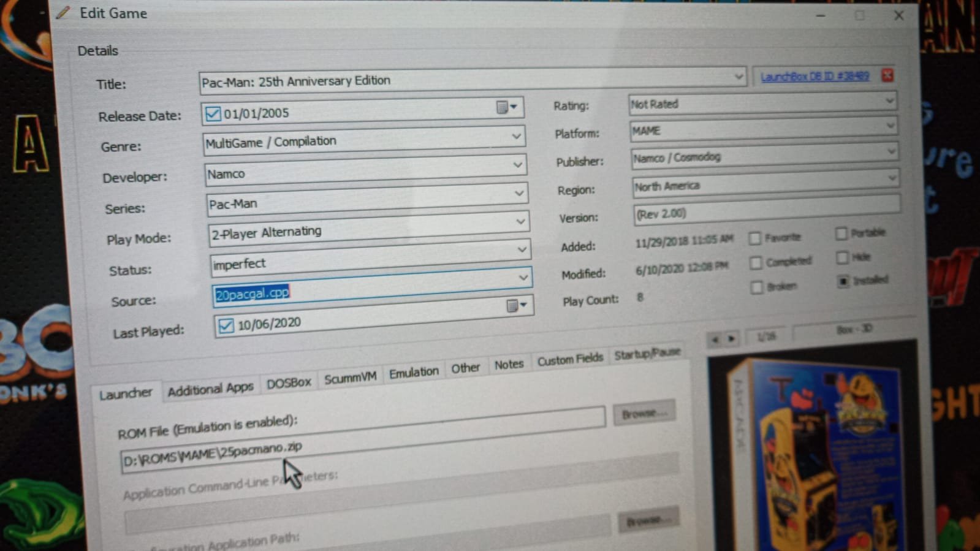Toggle the Last Played checkbox
Viewport: 980px width, 551px height.
tap(226, 325)
